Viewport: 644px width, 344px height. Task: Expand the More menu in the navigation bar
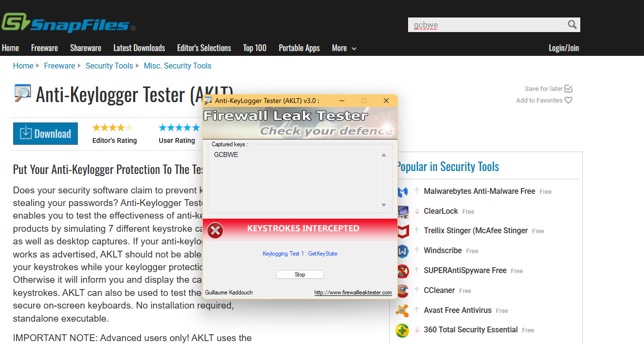[x=344, y=48]
